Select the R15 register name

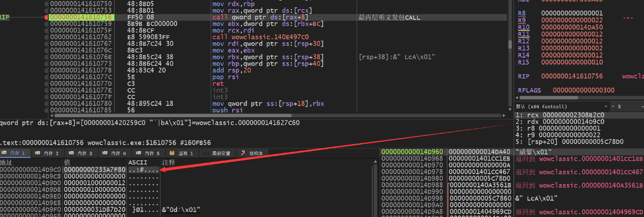(523, 62)
